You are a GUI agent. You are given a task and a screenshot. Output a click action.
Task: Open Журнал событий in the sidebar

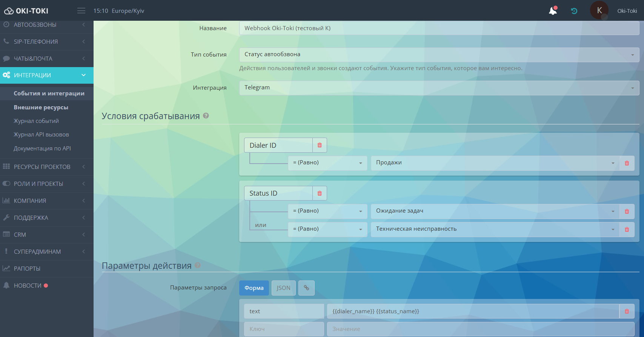pyautogui.click(x=36, y=121)
